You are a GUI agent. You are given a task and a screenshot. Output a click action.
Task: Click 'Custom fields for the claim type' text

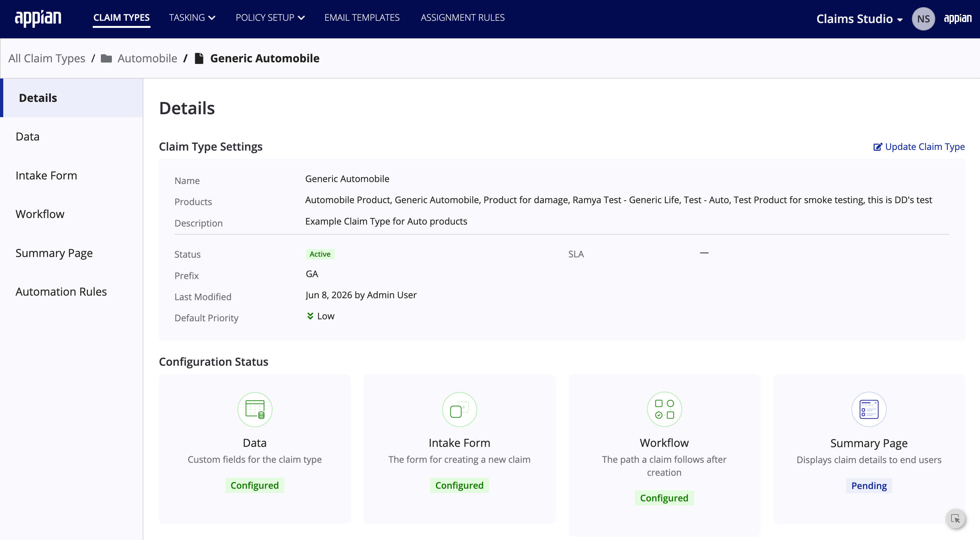pyautogui.click(x=255, y=460)
